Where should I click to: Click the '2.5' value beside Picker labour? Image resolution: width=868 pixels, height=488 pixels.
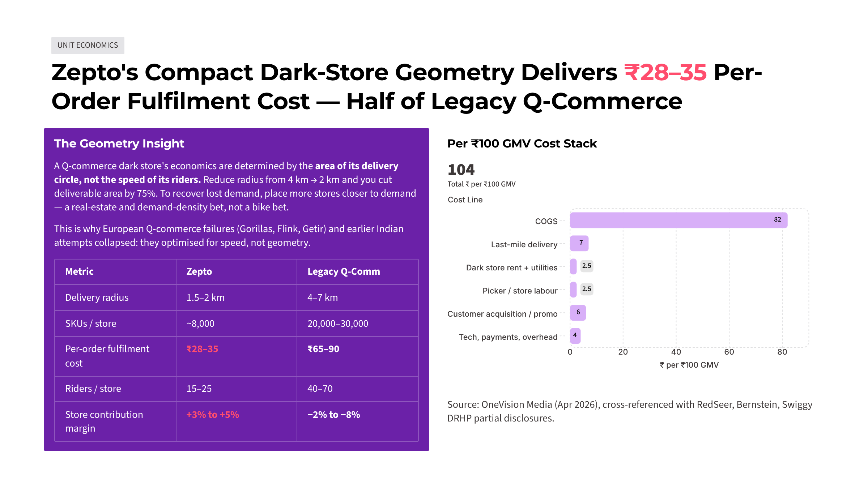pyautogui.click(x=587, y=289)
